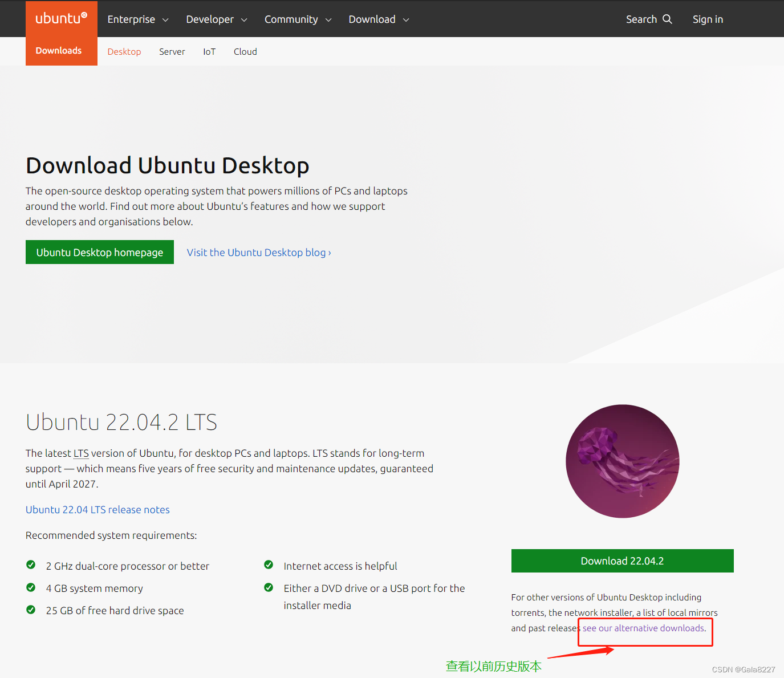Expand the Download menu chevron
Image resolution: width=784 pixels, height=678 pixels.
point(406,20)
